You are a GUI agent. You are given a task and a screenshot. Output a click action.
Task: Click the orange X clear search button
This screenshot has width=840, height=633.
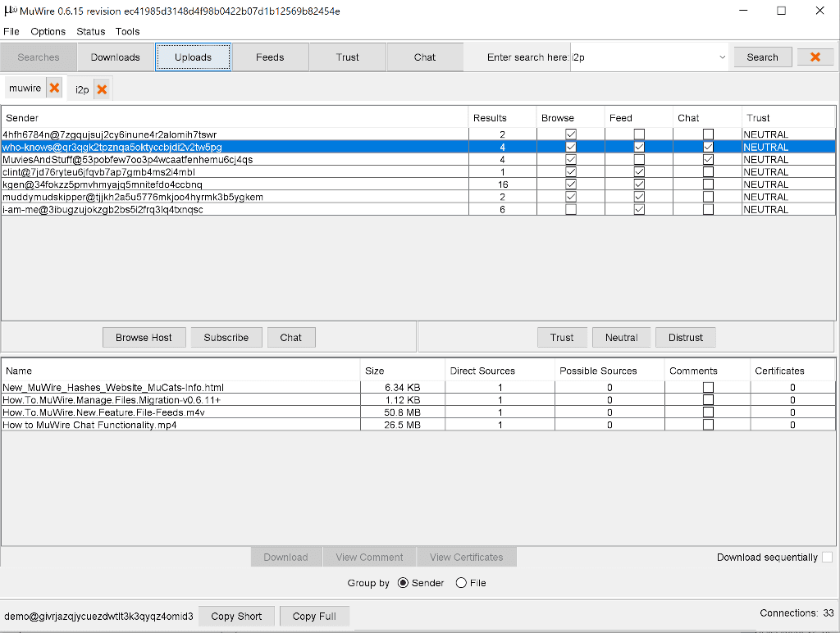click(815, 57)
